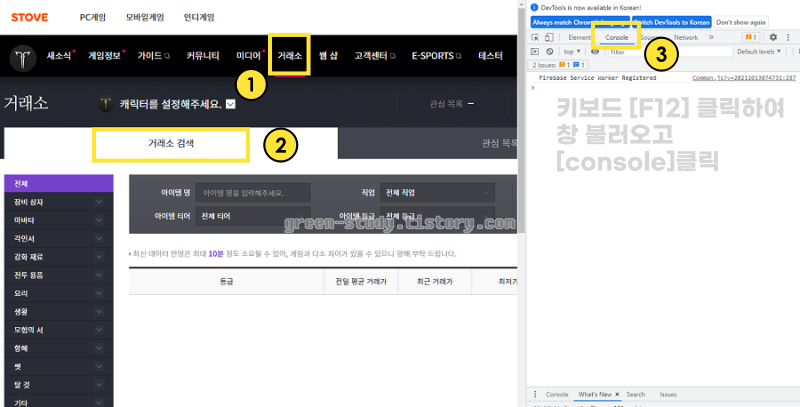
Task: Open the 직업 전체 직업 dropdown
Action: pos(437,193)
